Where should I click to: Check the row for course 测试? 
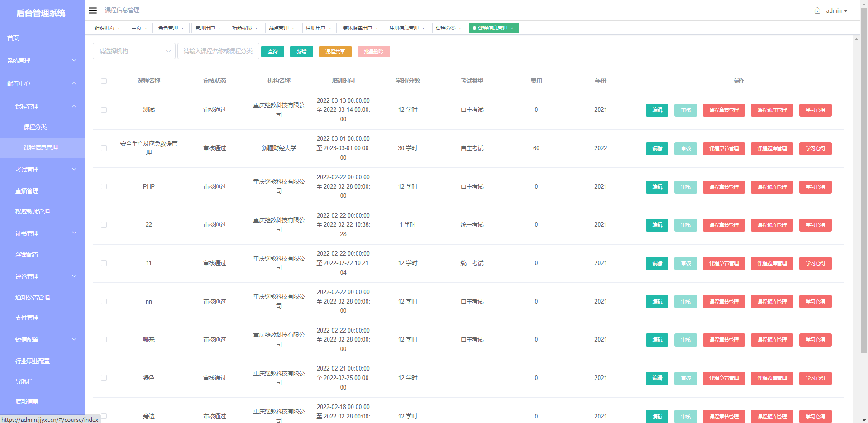coord(104,110)
